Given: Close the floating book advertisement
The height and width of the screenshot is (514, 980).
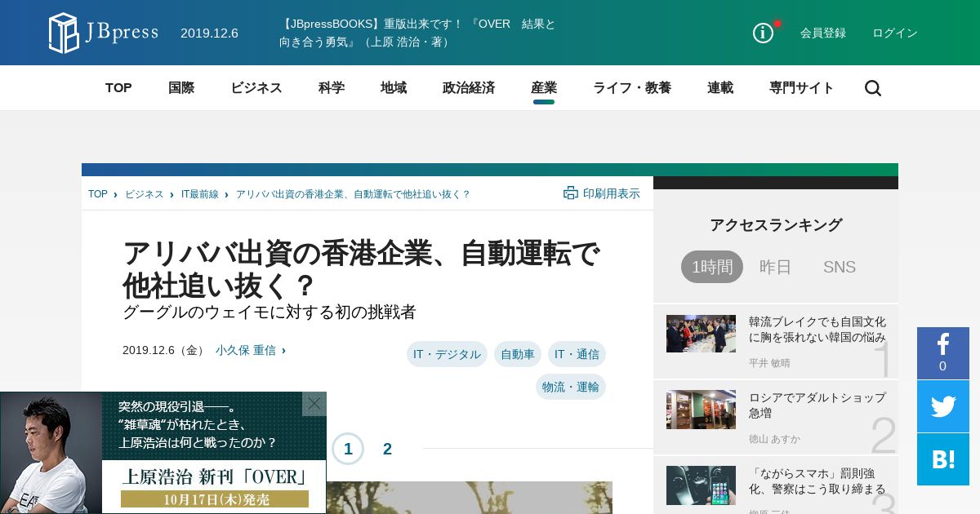Looking at the screenshot, I should (314, 404).
